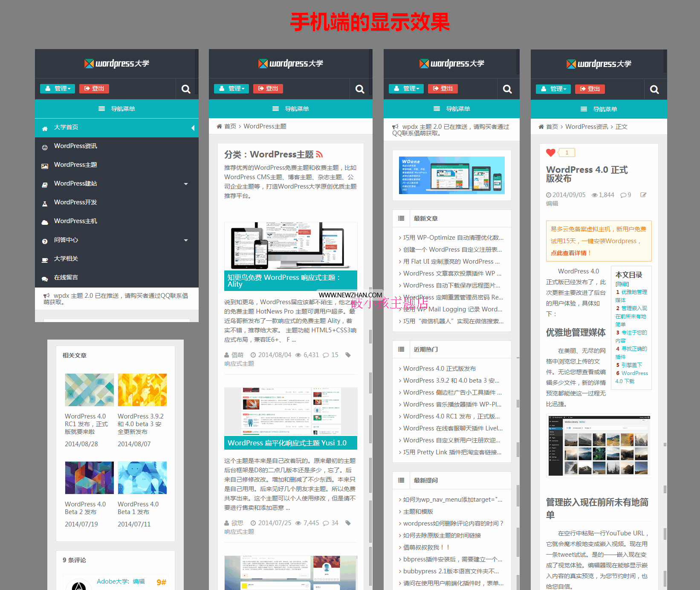
Task: Jump to 优雅地管理媒体 contents entry
Action: pos(631,296)
